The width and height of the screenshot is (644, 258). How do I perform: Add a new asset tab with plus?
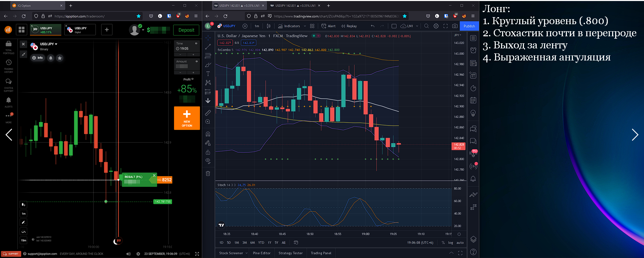[107, 30]
